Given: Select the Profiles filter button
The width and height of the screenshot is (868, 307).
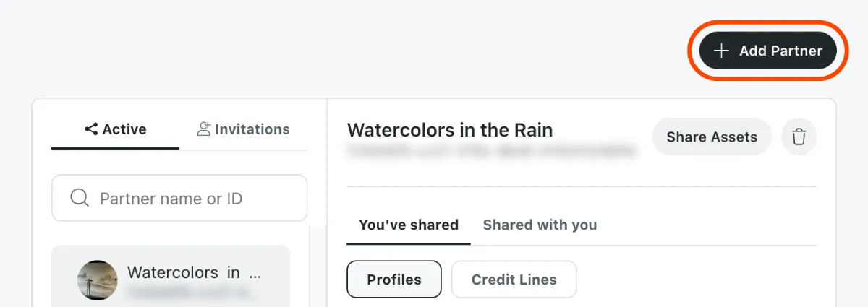Looking at the screenshot, I should [394, 280].
